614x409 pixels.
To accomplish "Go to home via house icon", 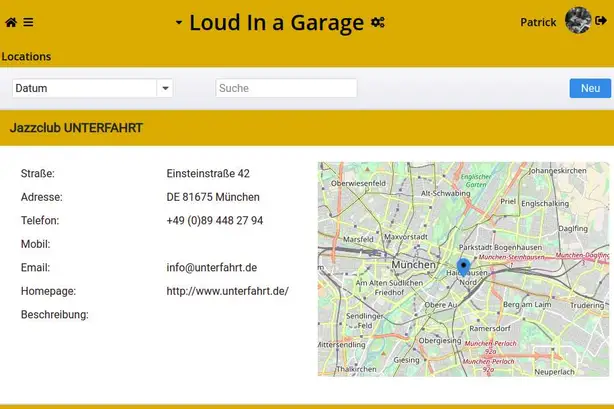I will 11,22.
